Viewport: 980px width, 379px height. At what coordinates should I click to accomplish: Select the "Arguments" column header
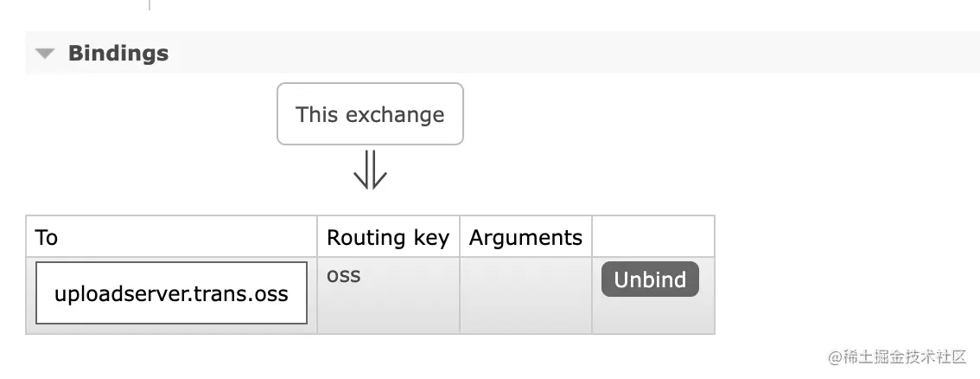pos(525,237)
